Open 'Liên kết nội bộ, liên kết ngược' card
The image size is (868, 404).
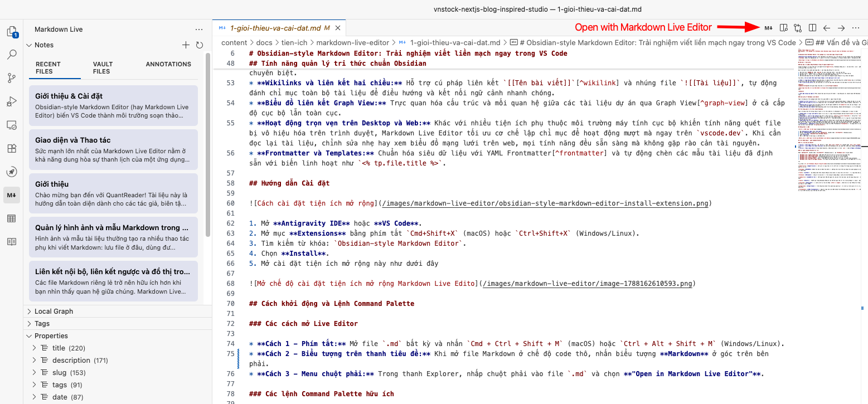click(114, 281)
